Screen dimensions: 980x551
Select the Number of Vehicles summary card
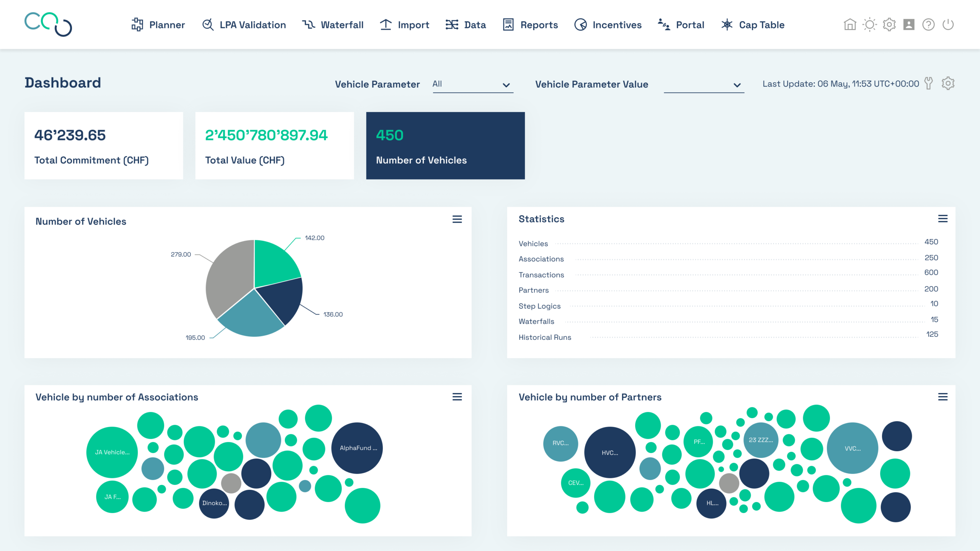tap(445, 146)
